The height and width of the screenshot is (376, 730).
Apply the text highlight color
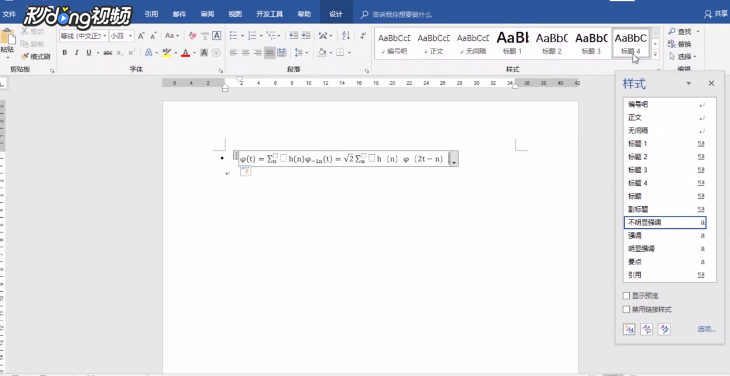click(166, 53)
